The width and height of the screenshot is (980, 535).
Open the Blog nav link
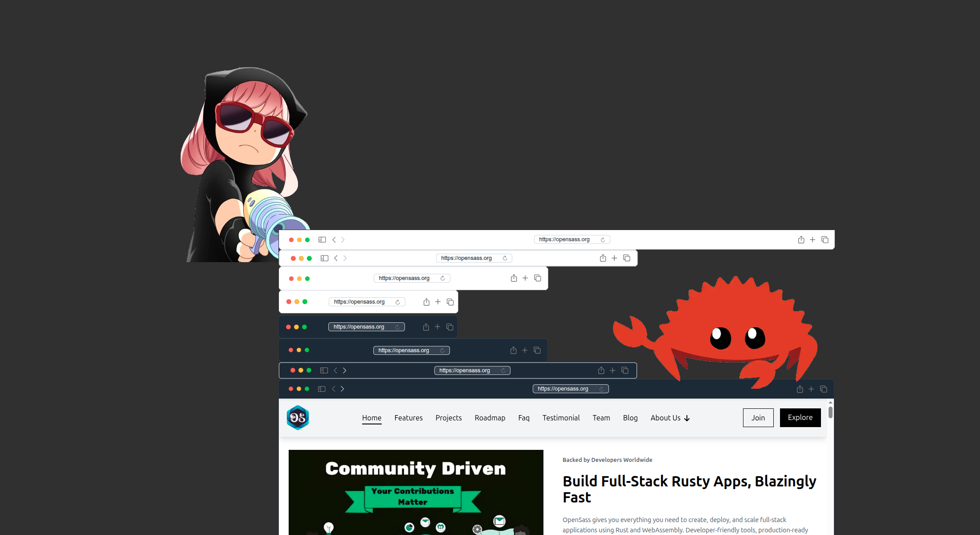pyautogui.click(x=630, y=418)
